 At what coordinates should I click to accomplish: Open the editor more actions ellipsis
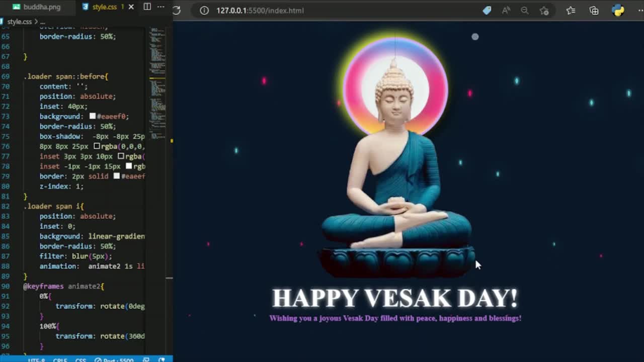click(161, 7)
